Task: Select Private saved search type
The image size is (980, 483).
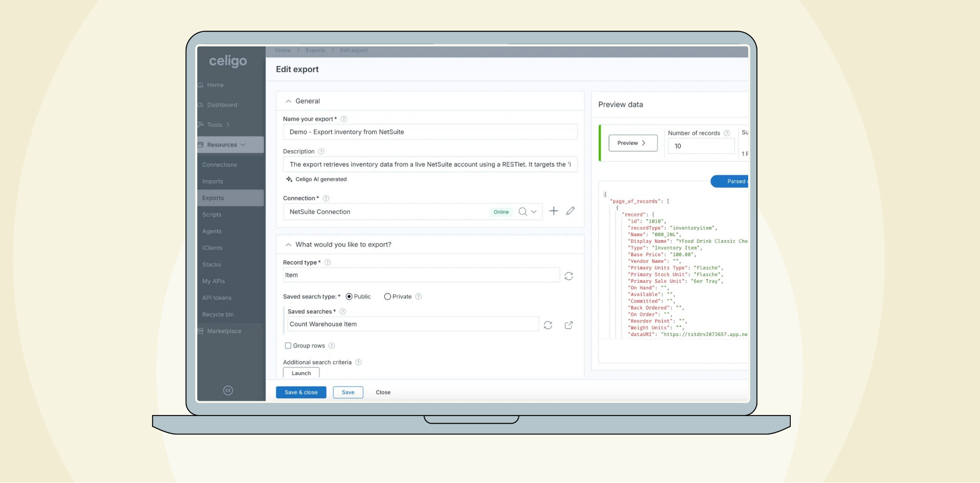Action: [x=387, y=297]
